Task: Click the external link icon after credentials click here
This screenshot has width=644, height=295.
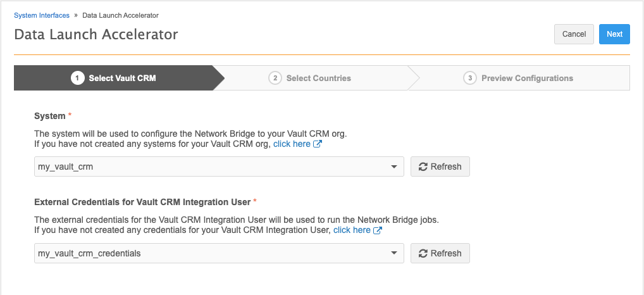Action: coord(378,230)
